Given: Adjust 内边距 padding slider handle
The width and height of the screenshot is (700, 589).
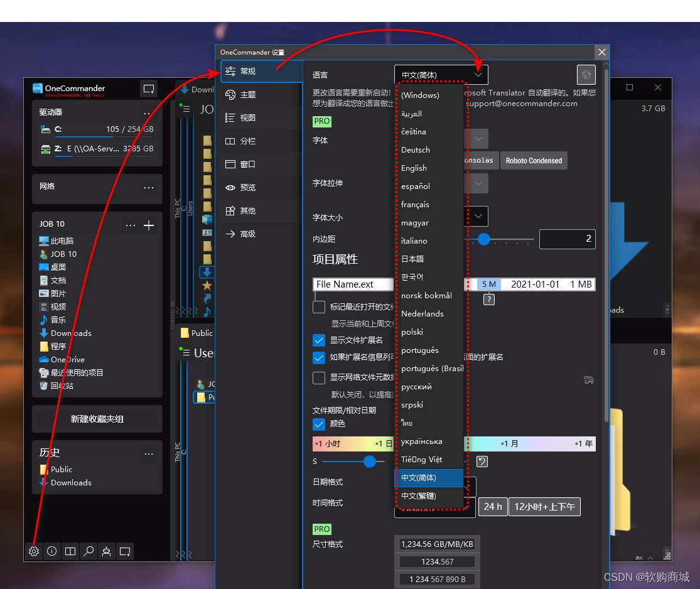Looking at the screenshot, I should [x=484, y=240].
